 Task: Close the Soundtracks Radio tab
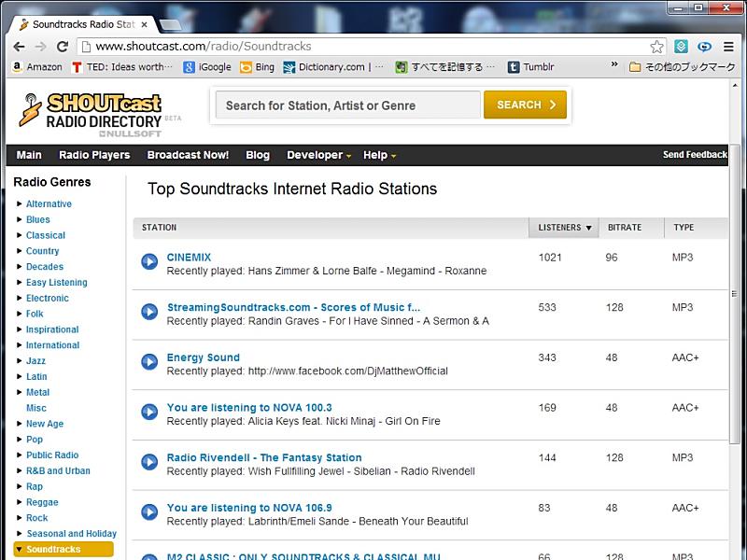[x=145, y=24]
